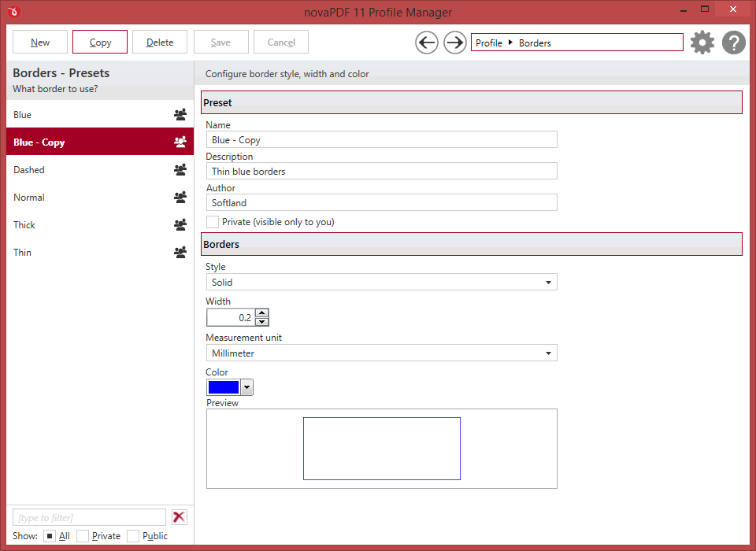Click the users icon beside Thick preset

pyautogui.click(x=180, y=224)
